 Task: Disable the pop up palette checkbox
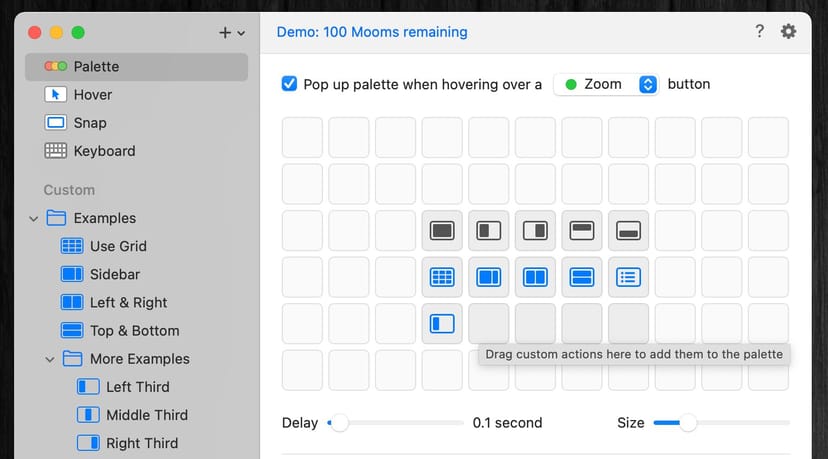point(290,84)
